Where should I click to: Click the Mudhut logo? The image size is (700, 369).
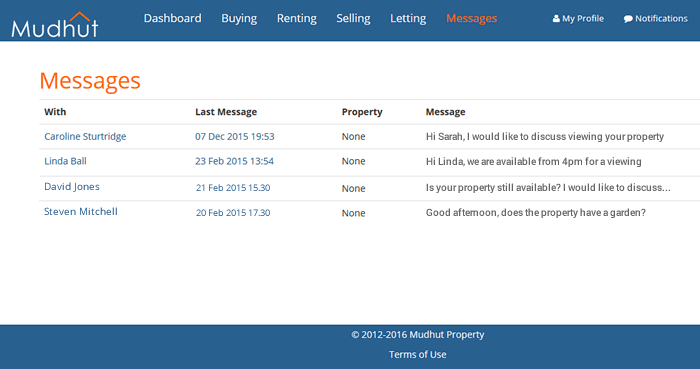click(x=54, y=25)
